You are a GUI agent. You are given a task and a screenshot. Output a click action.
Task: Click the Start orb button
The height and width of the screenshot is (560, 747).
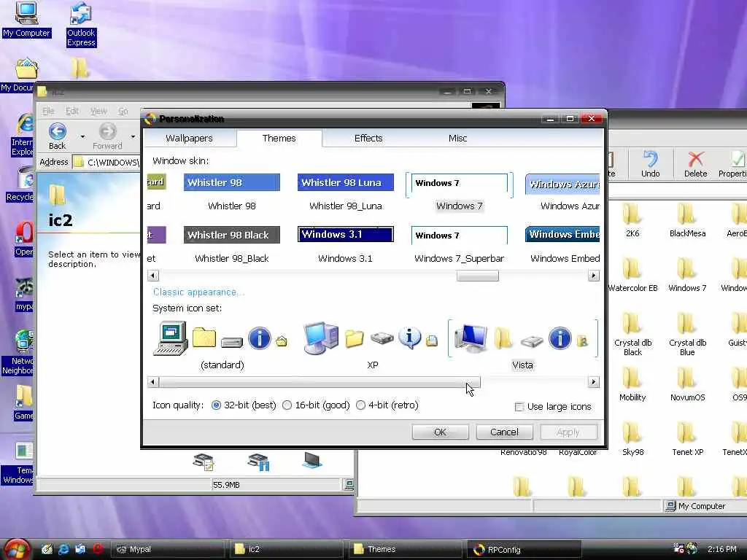[x=17, y=549]
